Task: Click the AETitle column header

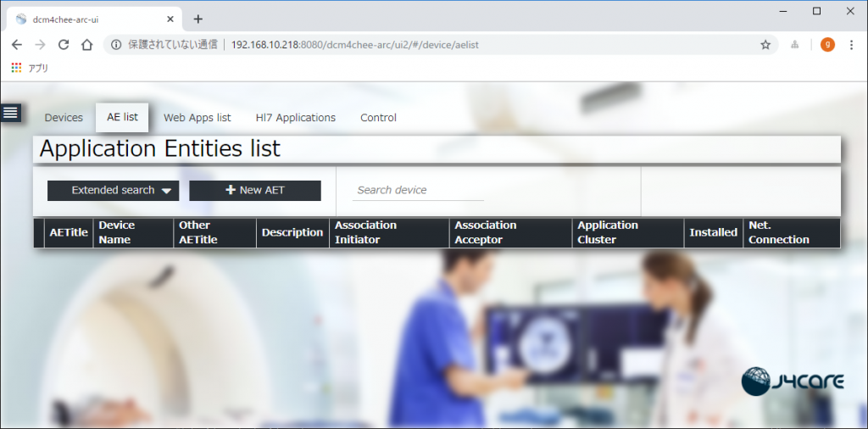Action: 69,232
